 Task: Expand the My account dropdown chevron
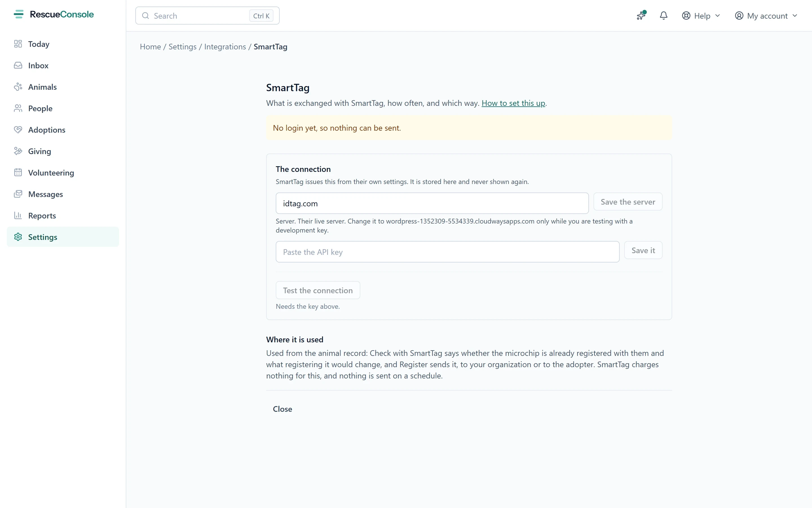coord(795,16)
